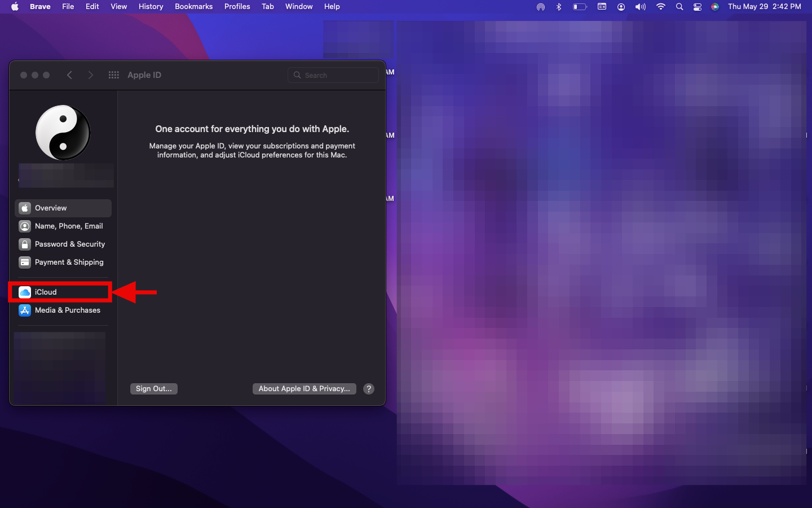812x508 pixels.
Task: Go back with the left chevron
Action: (x=69, y=75)
